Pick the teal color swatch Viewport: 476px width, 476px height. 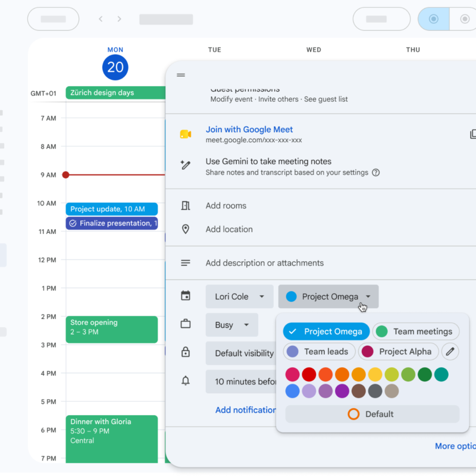coord(441,375)
